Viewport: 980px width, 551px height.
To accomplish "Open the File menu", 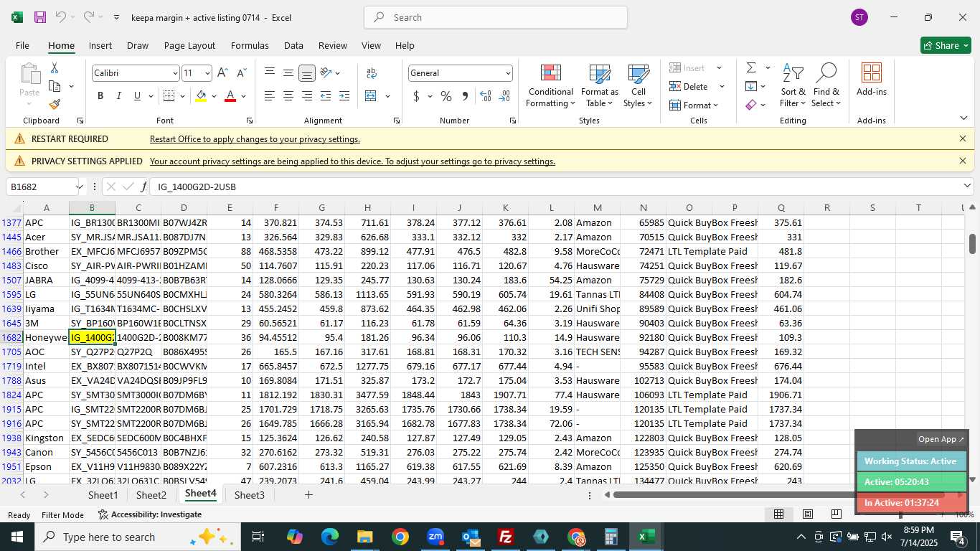I will [22, 45].
